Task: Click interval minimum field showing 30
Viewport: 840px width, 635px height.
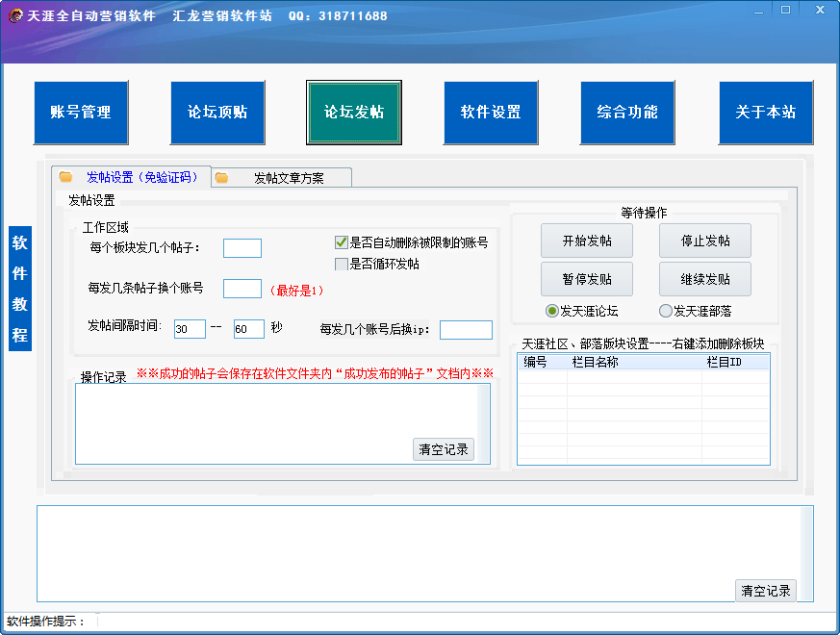Action: 190,329
